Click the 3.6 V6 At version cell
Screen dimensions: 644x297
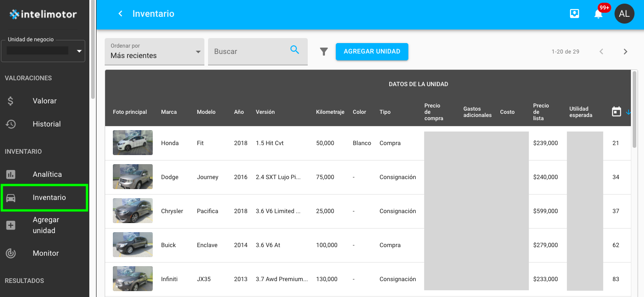click(268, 245)
